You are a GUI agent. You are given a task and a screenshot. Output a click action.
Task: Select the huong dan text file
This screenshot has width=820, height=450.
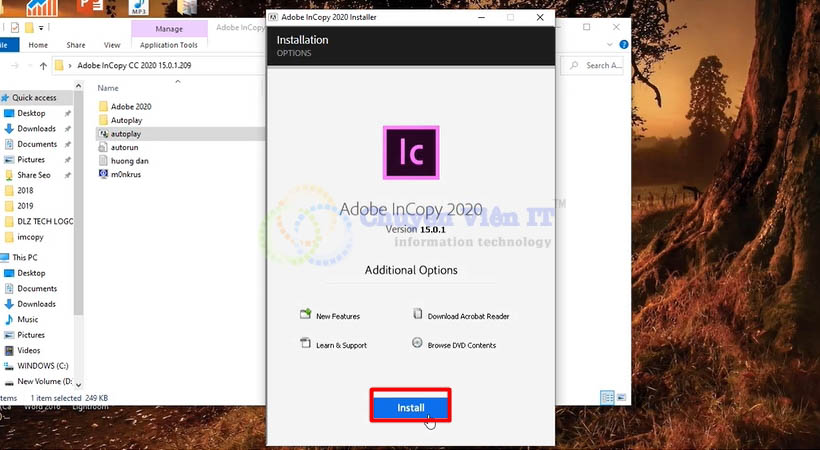click(x=127, y=160)
